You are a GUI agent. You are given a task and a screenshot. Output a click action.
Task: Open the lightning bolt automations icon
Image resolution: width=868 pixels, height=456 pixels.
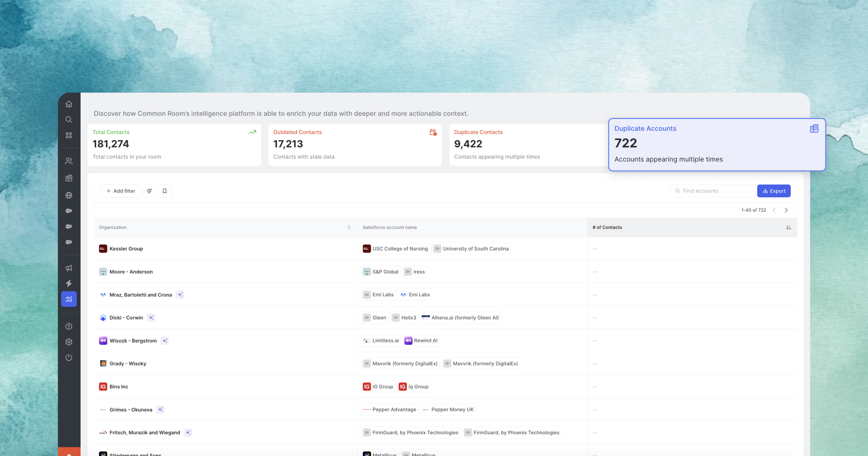click(69, 284)
